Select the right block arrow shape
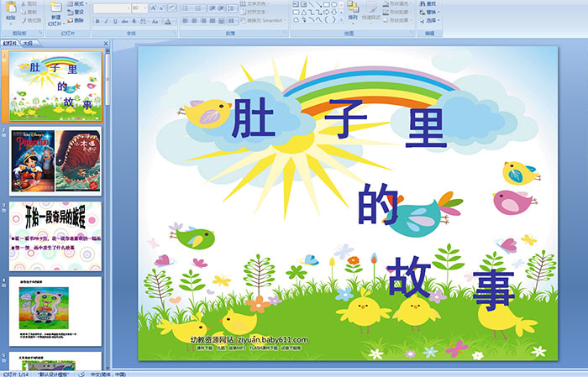588x377 pixels. click(x=327, y=12)
